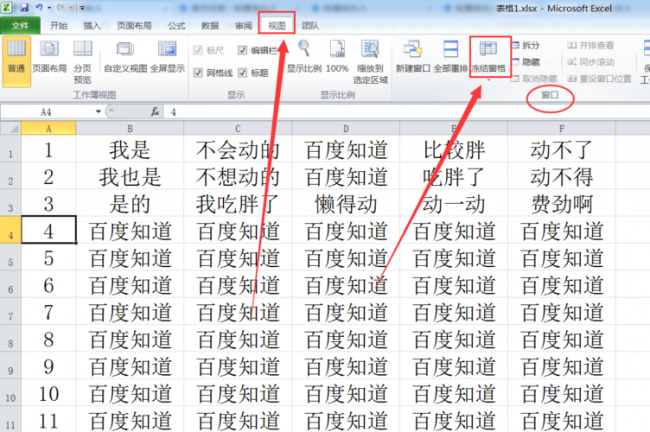
Task: Click cell containing 懒得动
Action: (x=346, y=203)
